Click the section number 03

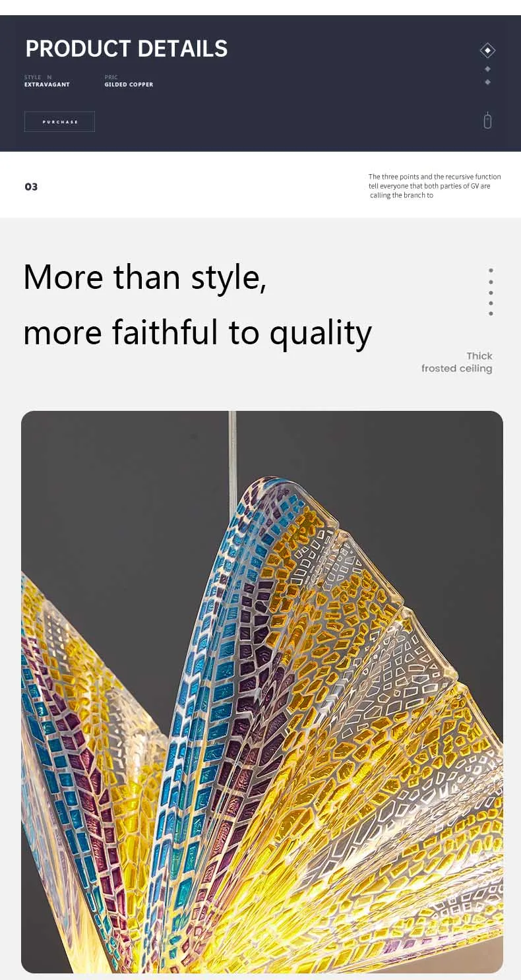[31, 187]
